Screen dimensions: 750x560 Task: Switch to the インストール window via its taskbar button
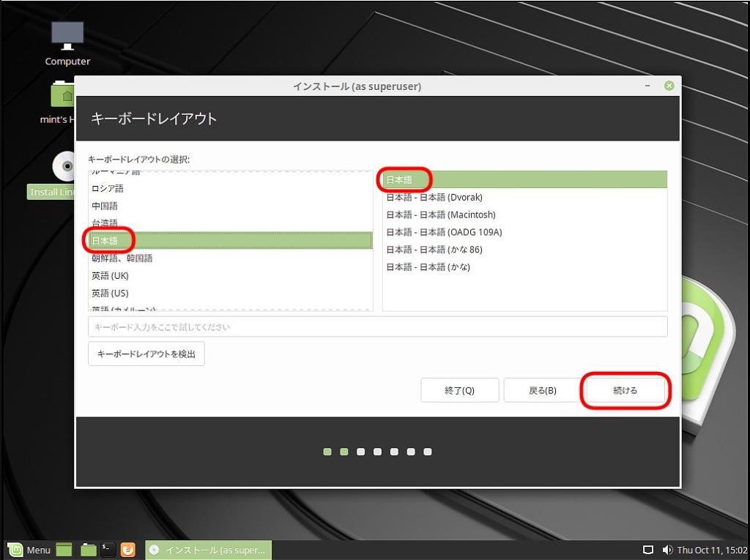click(x=209, y=550)
